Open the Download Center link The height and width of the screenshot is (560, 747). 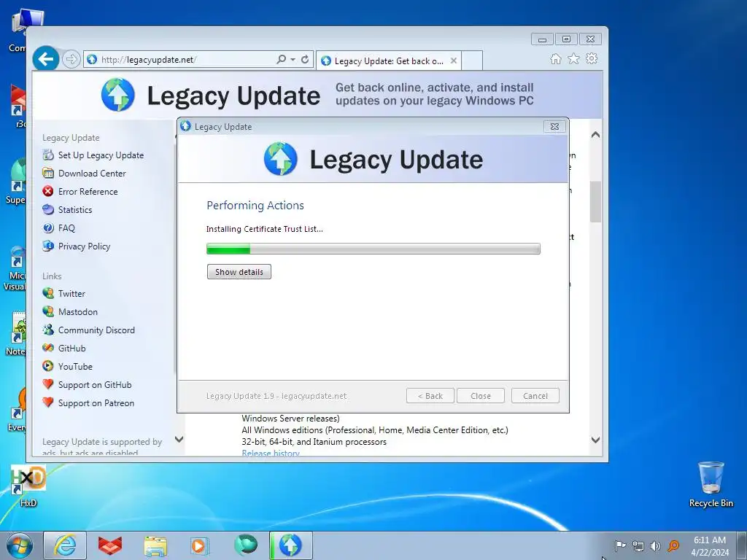click(92, 174)
